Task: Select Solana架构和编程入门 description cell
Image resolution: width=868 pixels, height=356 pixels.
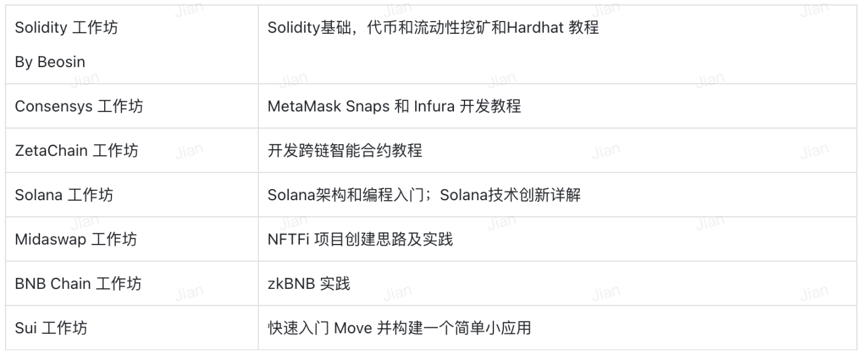Action: (x=558, y=195)
